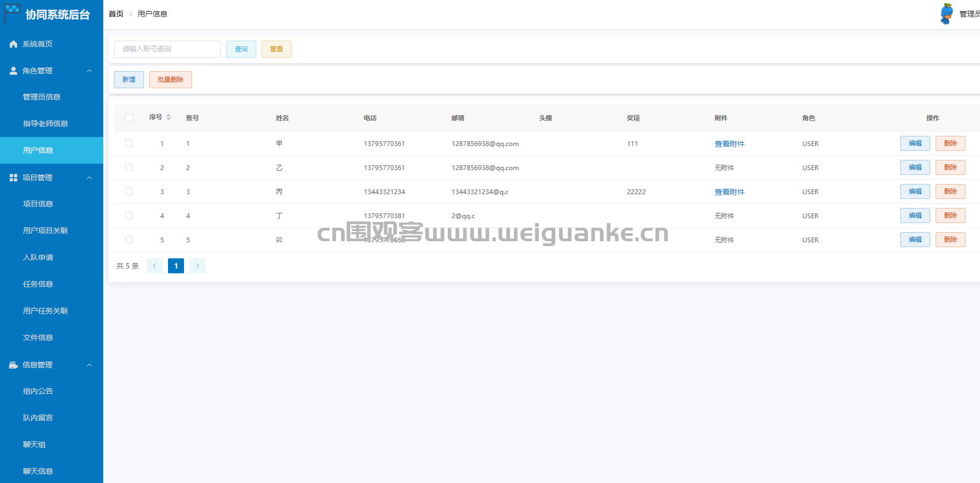Viewport: 980px width, 483px height.
Task: Sort the table by 序号 column arrows
Action: 169,117
